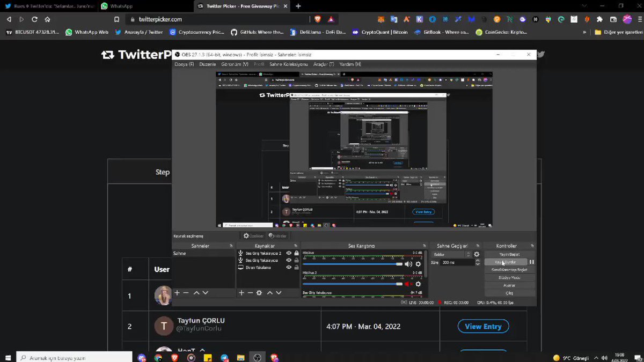The height and width of the screenshot is (362, 644).
Task: Move scene down arrow in Sahneler
Action: point(205,293)
